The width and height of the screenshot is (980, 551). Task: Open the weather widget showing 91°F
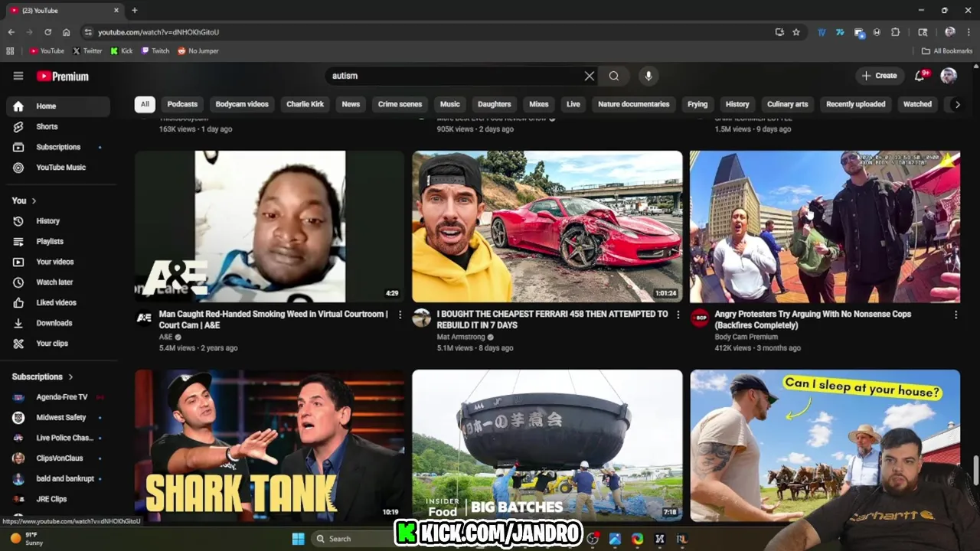click(27, 539)
